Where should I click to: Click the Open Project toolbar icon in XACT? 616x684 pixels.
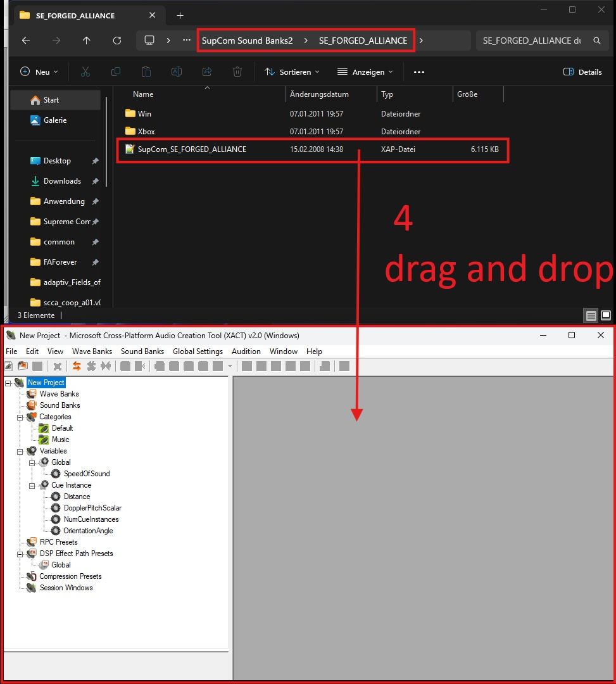tap(23, 367)
